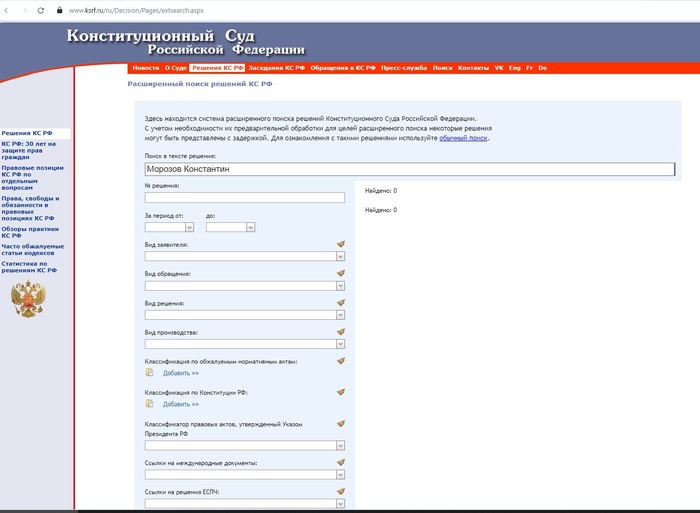Open sidebar link Решения КС РФ

tap(27, 133)
